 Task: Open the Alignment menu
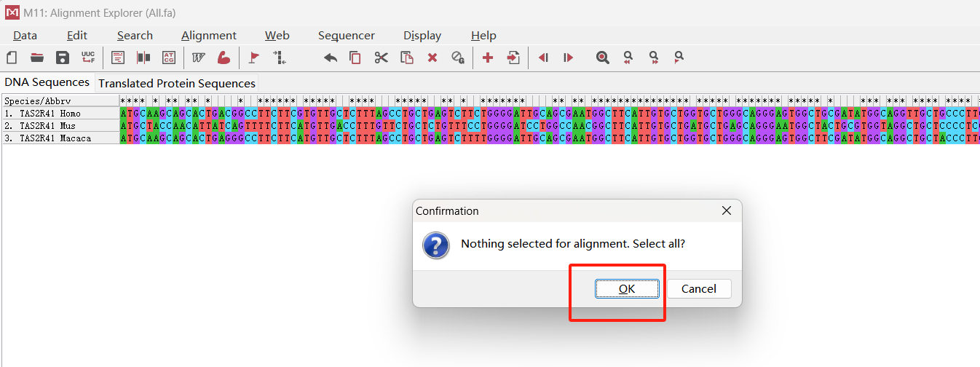click(209, 35)
